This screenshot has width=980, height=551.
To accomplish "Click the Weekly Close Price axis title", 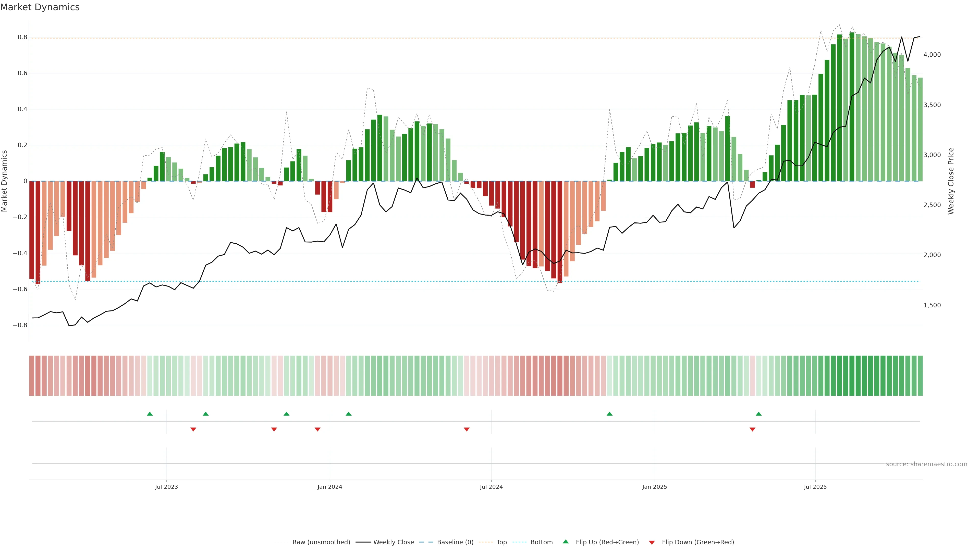I will tap(951, 181).
